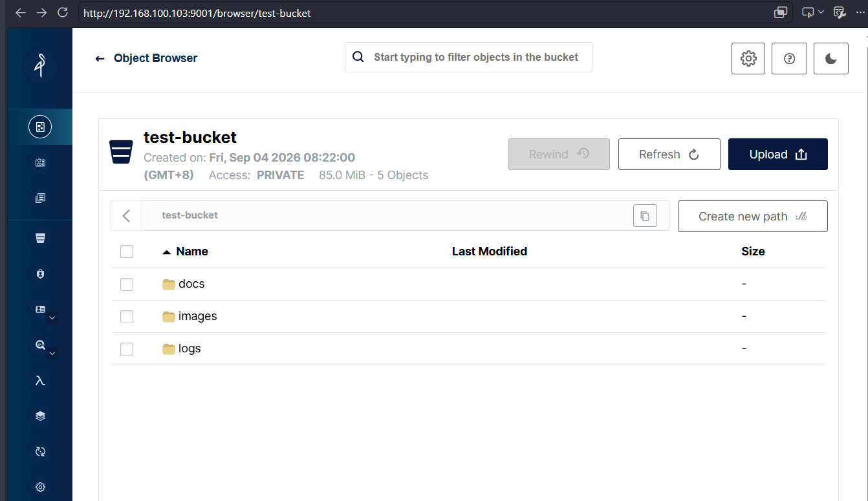Screen dimensions: 868x501
Task: Open the Documentation sidebar icon
Action: [40, 198]
